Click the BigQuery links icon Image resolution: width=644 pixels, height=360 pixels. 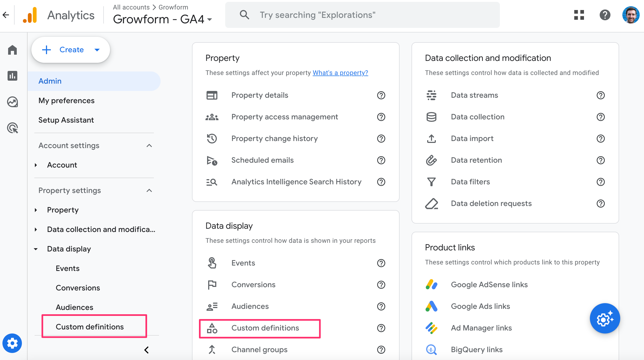(x=431, y=350)
